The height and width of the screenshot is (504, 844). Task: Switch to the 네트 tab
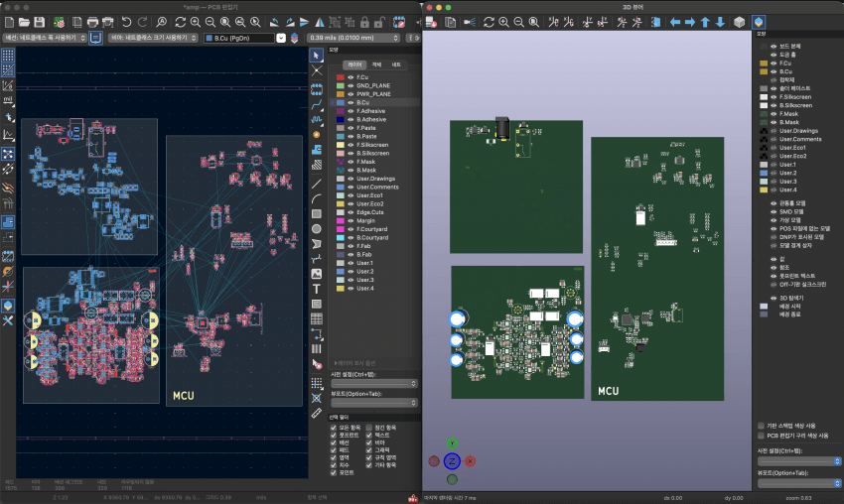pyautogui.click(x=396, y=64)
